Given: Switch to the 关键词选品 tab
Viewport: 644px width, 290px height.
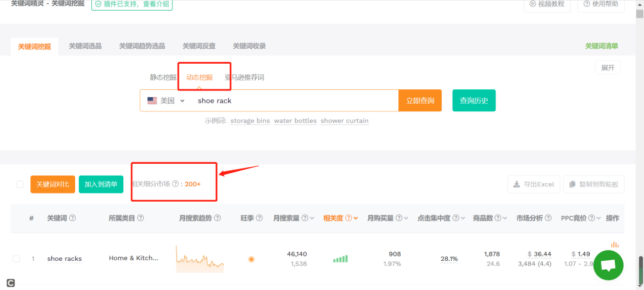Looking at the screenshot, I should pyautogui.click(x=85, y=46).
